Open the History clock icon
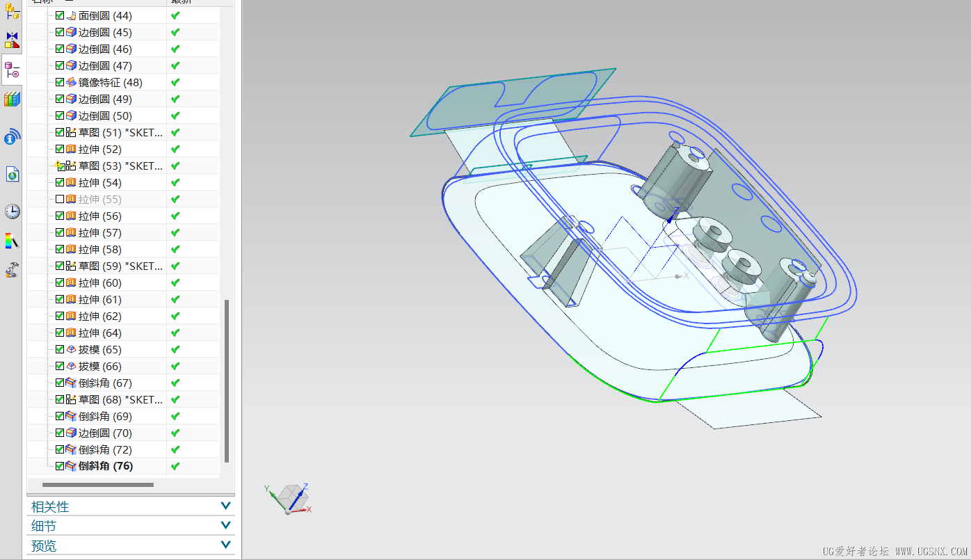 (12, 211)
